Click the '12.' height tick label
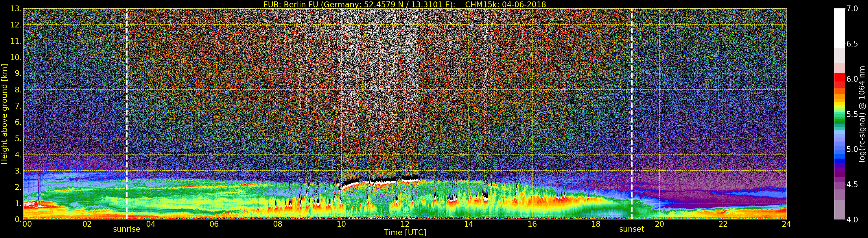The width and height of the screenshot is (868, 238). point(16,25)
